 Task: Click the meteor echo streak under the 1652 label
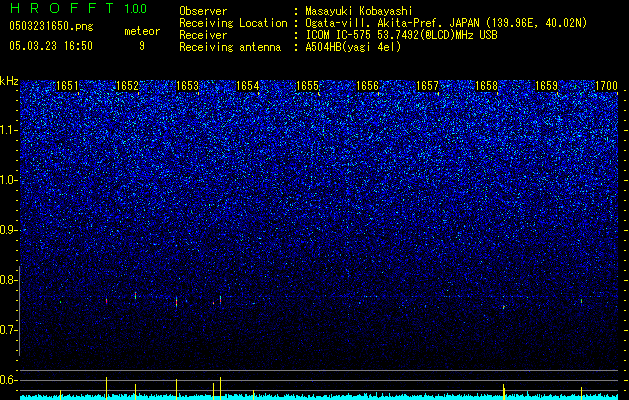(x=136, y=296)
